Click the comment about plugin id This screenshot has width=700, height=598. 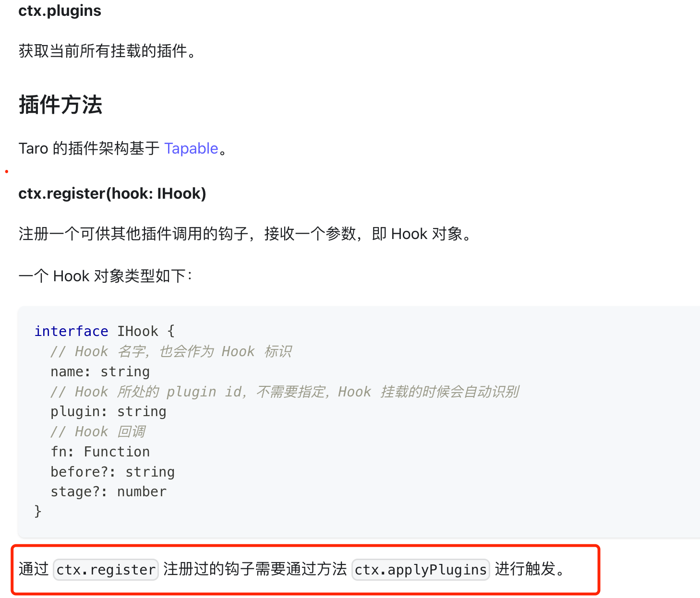tap(285, 392)
